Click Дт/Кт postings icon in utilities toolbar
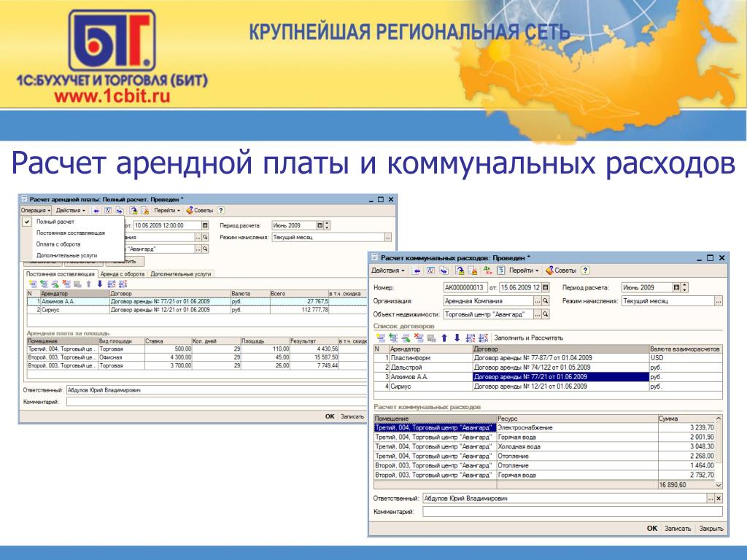The image size is (747, 560). click(x=487, y=271)
